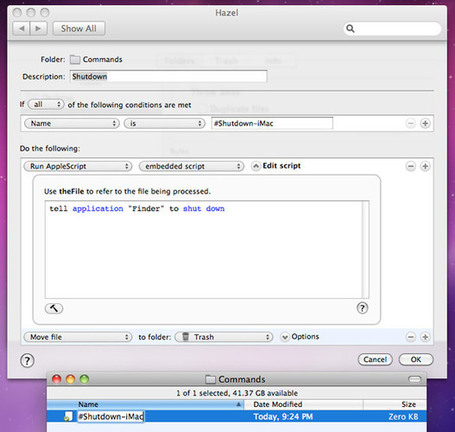This screenshot has height=432, width=455.
Task: Click inside the AppleScript code editor
Action: (203, 249)
